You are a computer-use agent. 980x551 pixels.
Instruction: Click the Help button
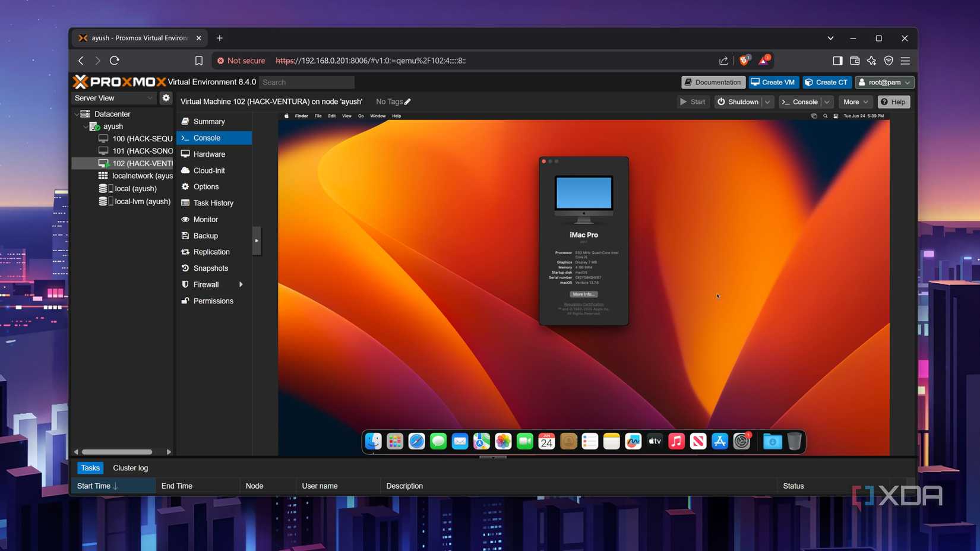pos(894,102)
